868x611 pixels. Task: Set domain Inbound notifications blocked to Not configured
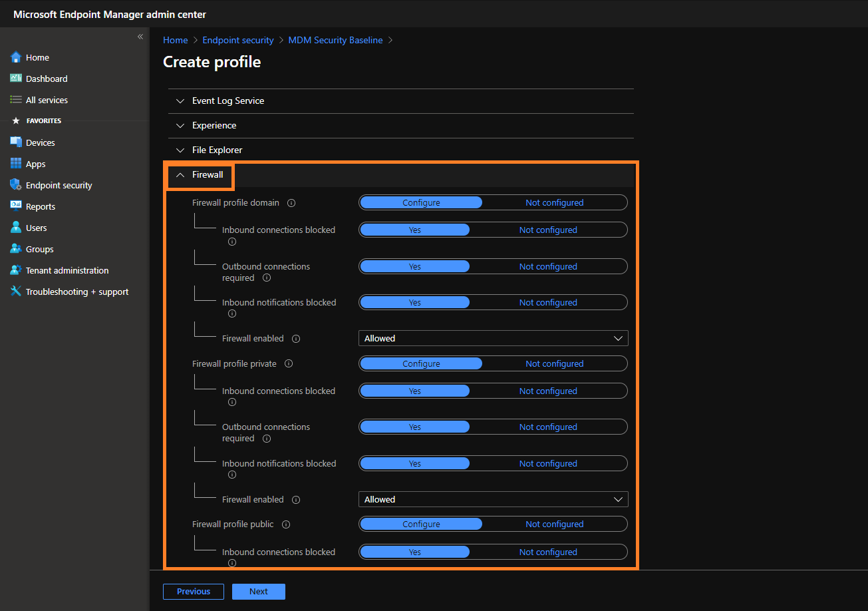point(548,302)
